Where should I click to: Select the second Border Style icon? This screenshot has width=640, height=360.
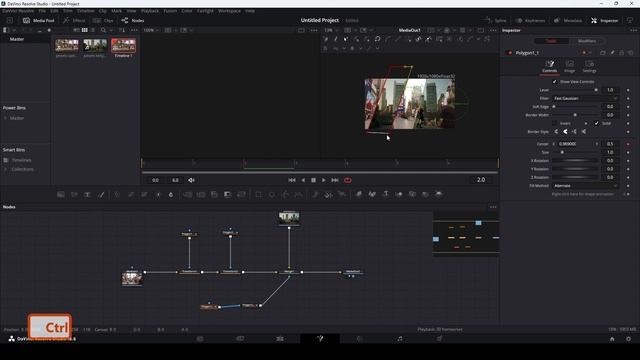coord(565,132)
